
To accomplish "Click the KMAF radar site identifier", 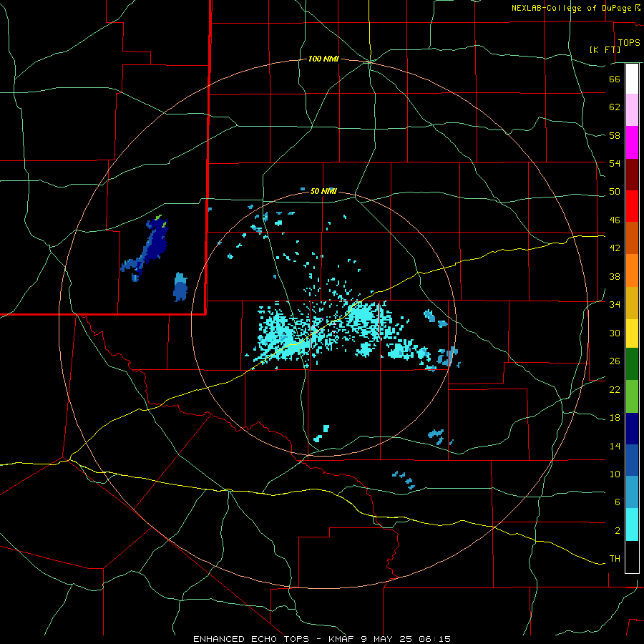I will coord(342,639).
